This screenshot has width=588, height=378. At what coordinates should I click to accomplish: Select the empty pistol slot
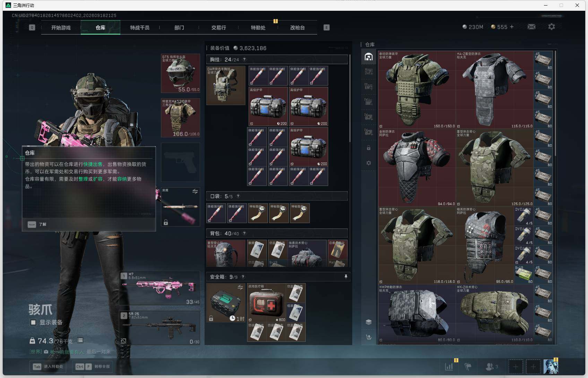[x=180, y=162]
